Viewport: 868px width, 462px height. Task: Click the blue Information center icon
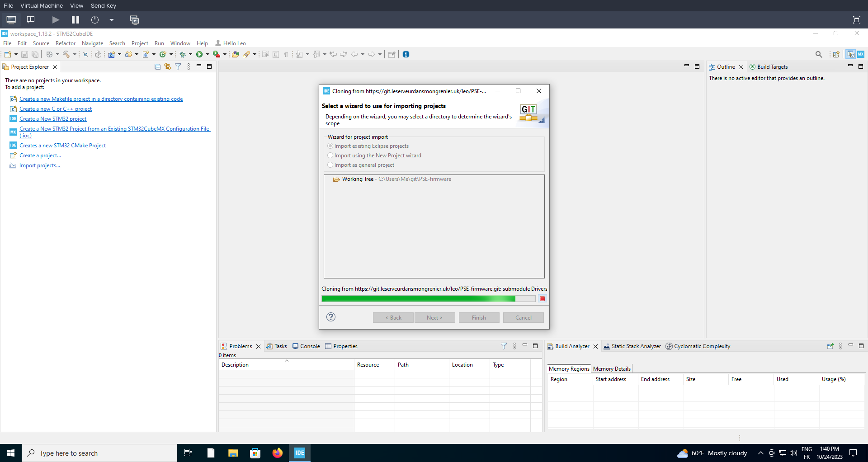[x=406, y=54]
